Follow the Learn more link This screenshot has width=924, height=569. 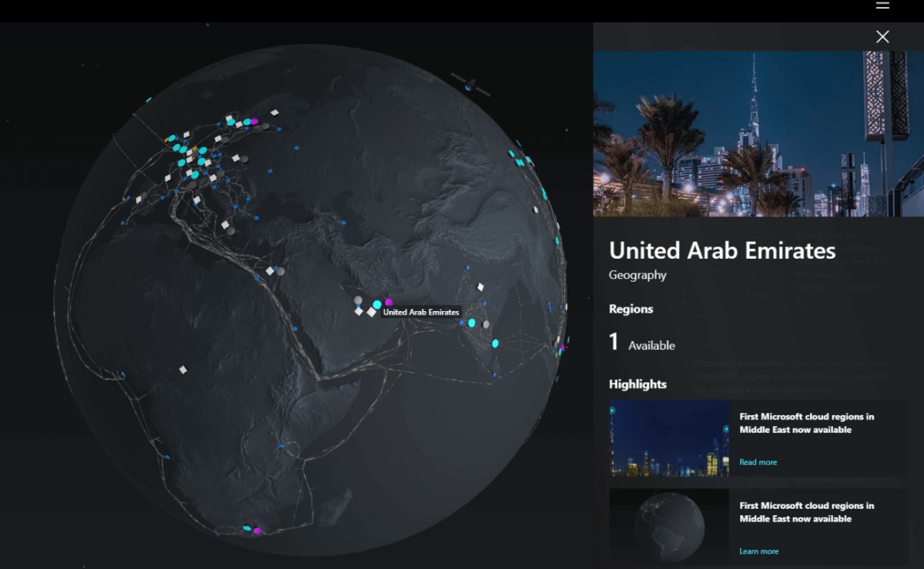coord(759,551)
